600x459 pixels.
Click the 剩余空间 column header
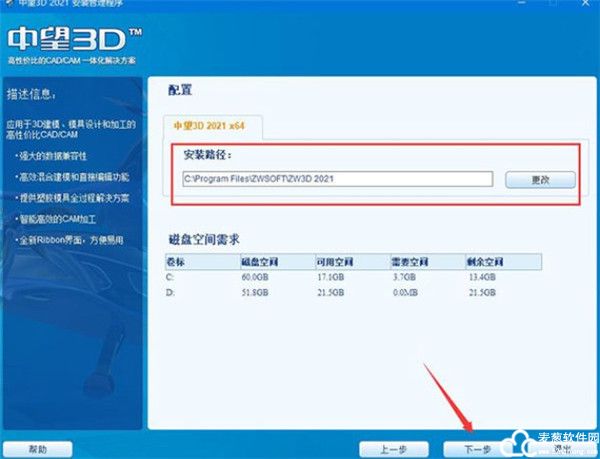click(504, 262)
